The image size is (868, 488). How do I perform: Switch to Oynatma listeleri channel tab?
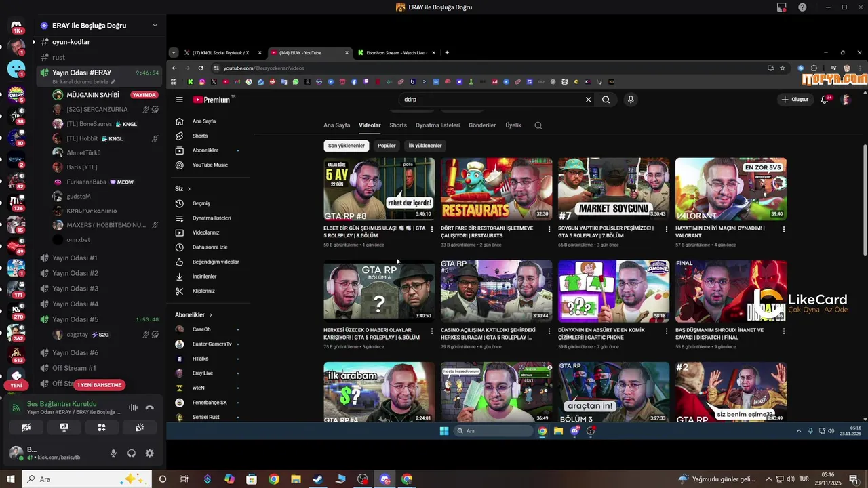click(x=437, y=125)
